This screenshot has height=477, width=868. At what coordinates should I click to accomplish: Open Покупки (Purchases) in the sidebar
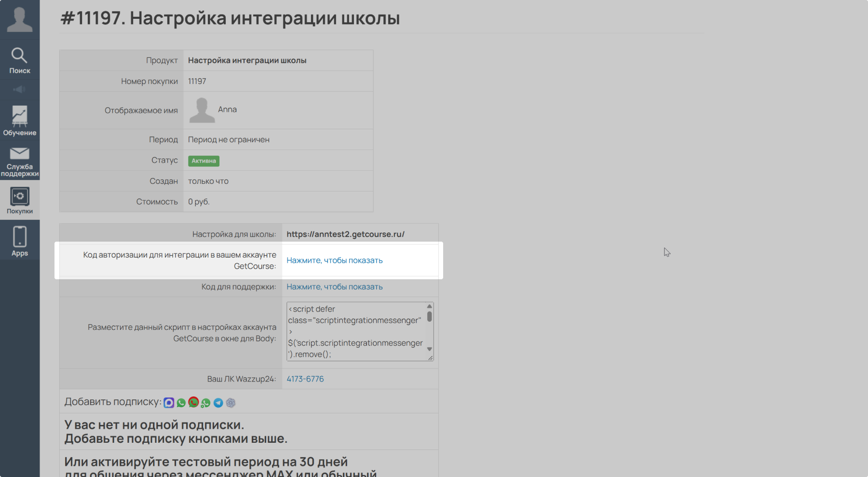[20, 201]
